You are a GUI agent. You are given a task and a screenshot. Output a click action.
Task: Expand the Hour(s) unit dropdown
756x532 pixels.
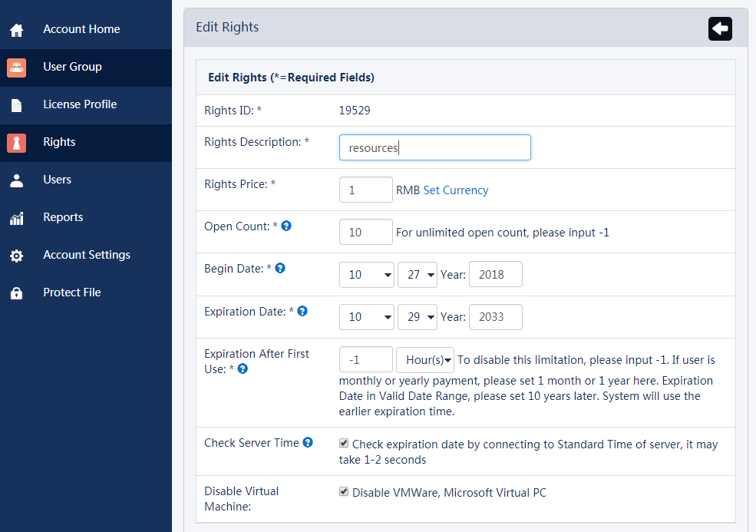tap(425, 360)
